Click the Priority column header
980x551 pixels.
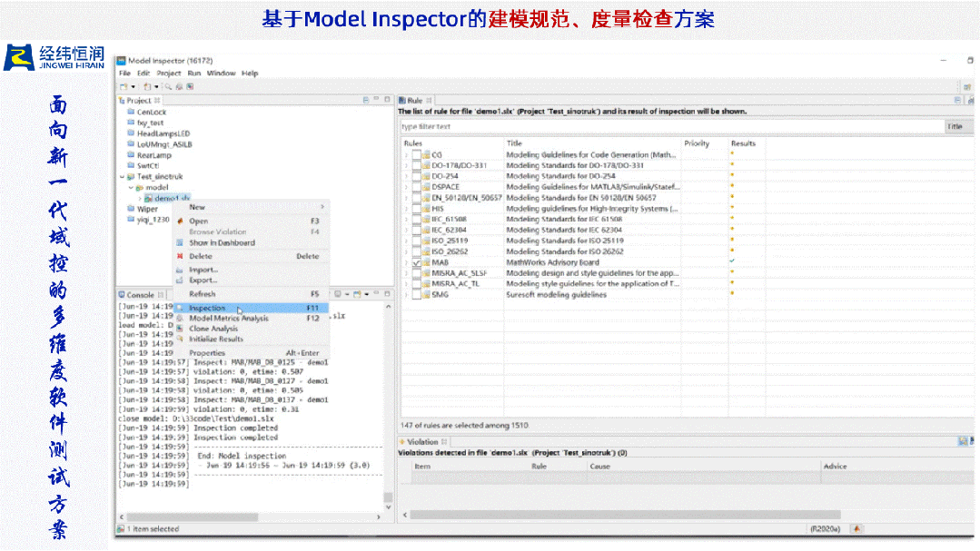pyautogui.click(x=697, y=143)
